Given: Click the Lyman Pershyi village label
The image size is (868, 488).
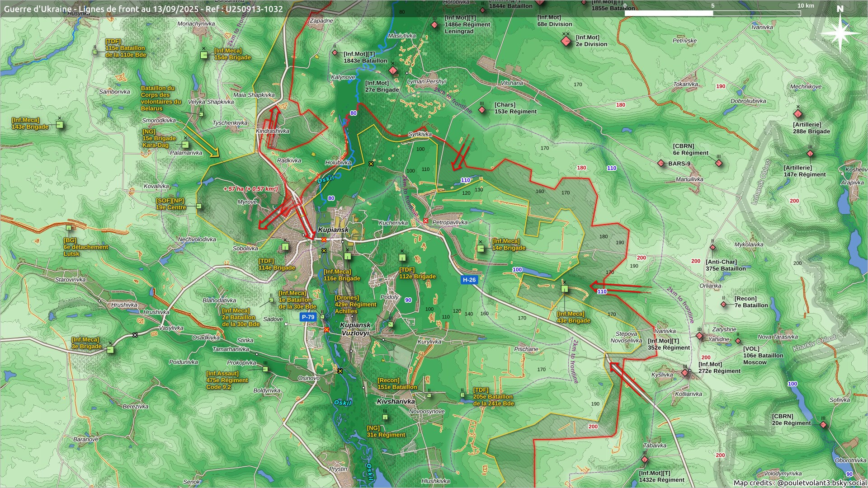Looking at the screenshot, I should [426, 82].
